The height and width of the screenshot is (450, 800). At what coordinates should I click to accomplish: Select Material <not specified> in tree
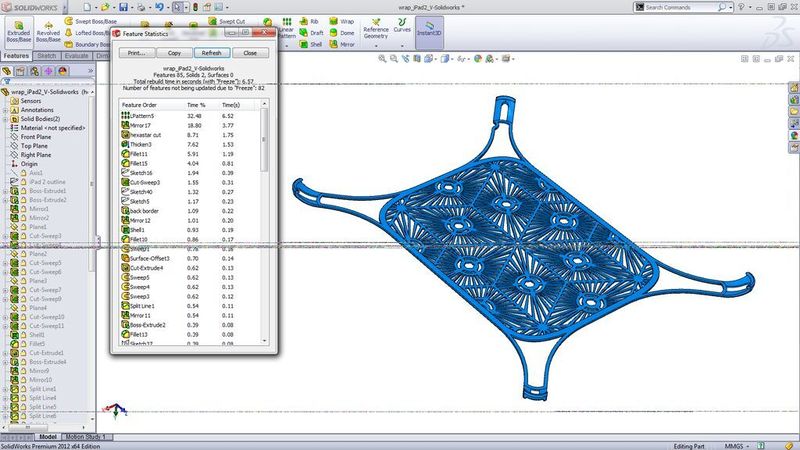click(48, 128)
